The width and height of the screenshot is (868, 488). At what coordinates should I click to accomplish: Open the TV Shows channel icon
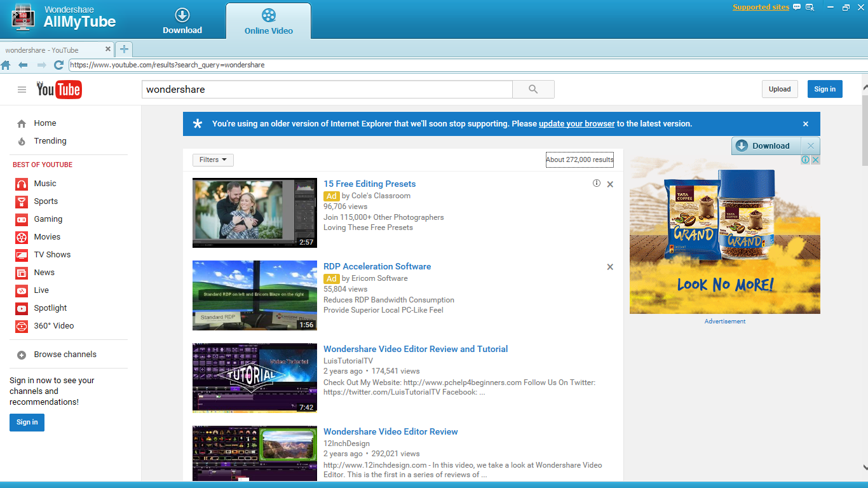[x=22, y=255]
